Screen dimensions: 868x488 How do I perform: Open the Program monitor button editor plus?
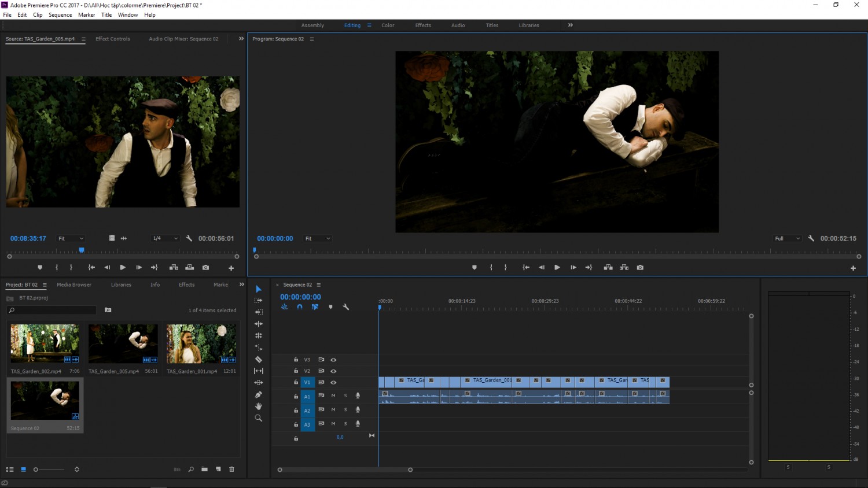[x=853, y=268]
